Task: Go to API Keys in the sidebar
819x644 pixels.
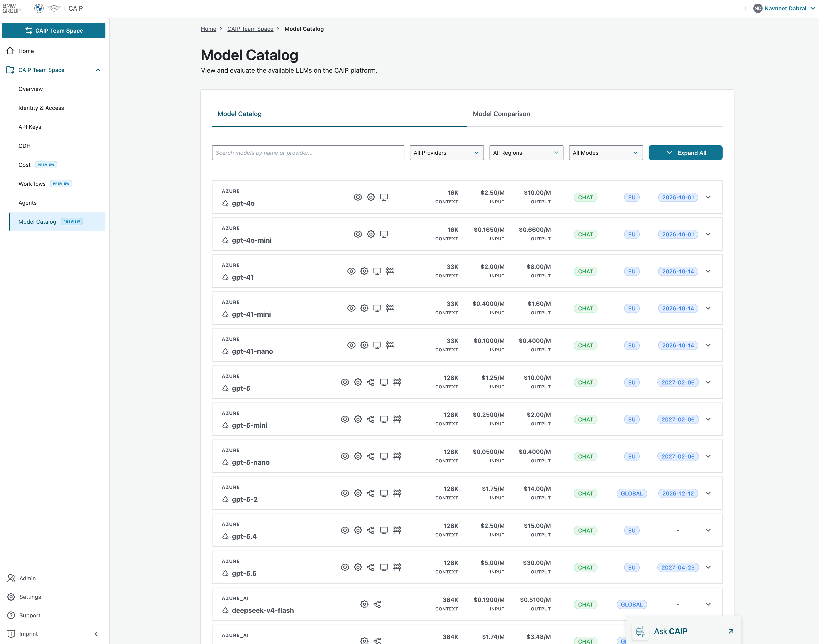Action: 30,127
